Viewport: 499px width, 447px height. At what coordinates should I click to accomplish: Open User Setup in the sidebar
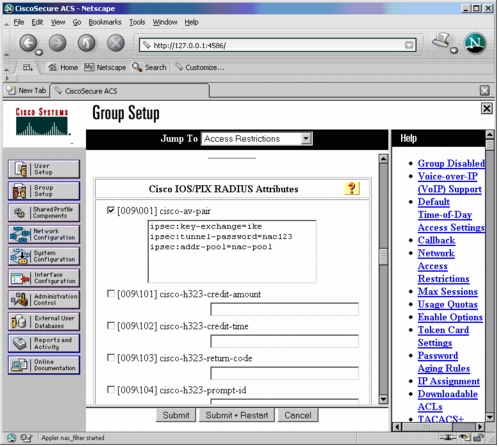pos(44,169)
